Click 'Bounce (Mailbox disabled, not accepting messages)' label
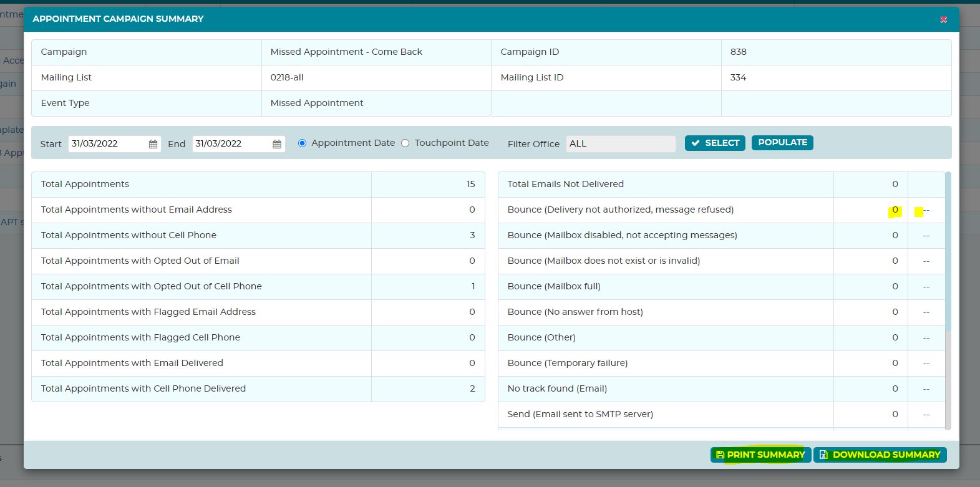This screenshot has height=487, width=980. coord(622,235)
